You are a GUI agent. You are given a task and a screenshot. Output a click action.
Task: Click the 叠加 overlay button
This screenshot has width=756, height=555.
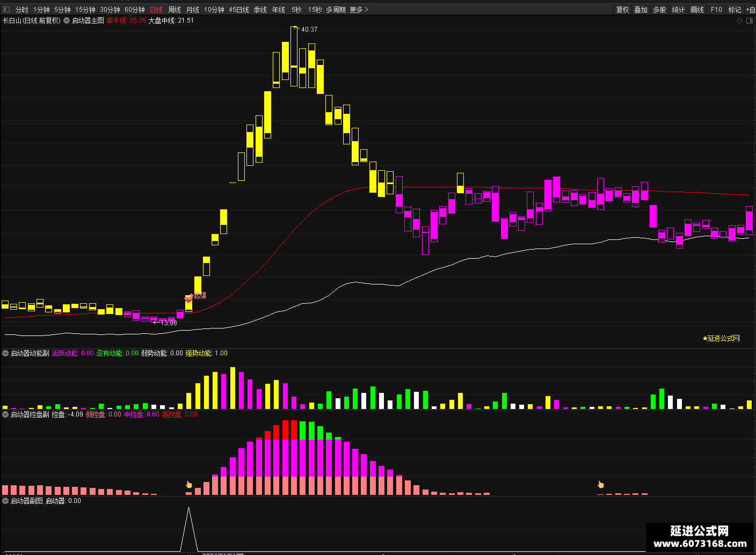(x=641, y=10)
